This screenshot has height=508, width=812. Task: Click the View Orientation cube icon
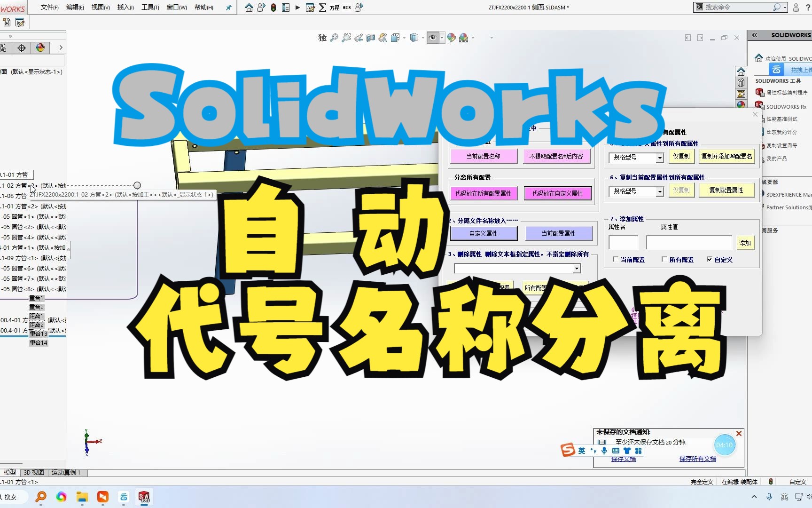(395, 38)
